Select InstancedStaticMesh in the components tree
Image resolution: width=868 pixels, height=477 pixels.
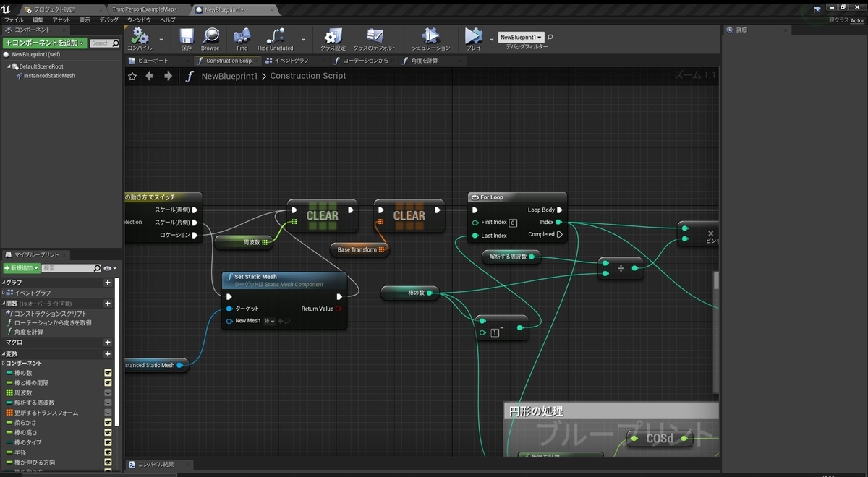click(49, 75)
